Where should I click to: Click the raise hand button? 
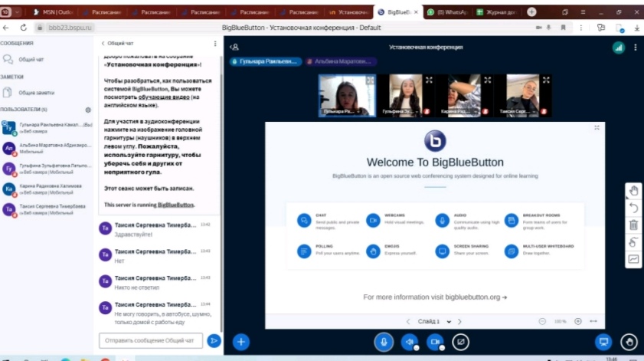point(629,342)
